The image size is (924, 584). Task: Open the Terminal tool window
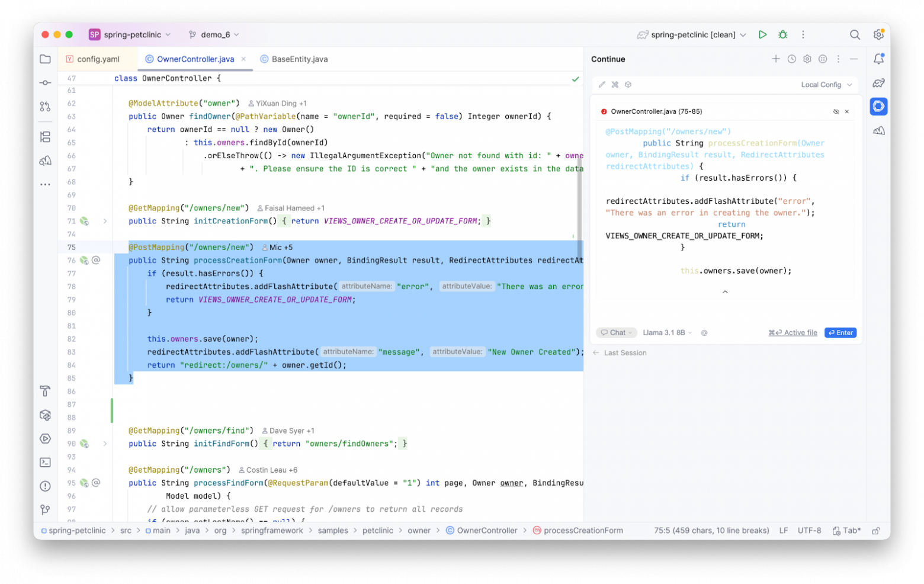click(x=45, y=463)
